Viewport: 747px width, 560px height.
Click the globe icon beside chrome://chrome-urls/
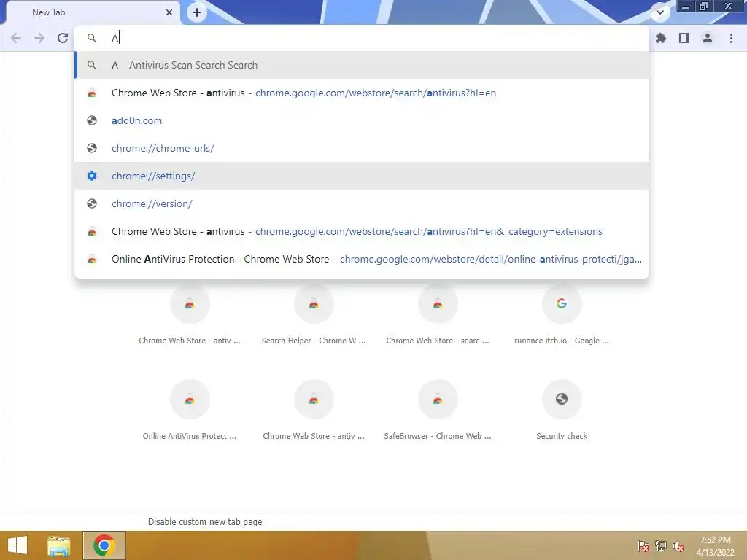[92, 148]
